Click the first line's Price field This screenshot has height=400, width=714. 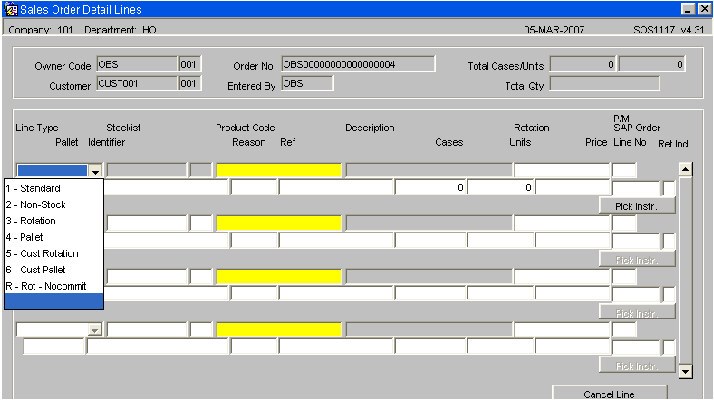pos(573,187)
